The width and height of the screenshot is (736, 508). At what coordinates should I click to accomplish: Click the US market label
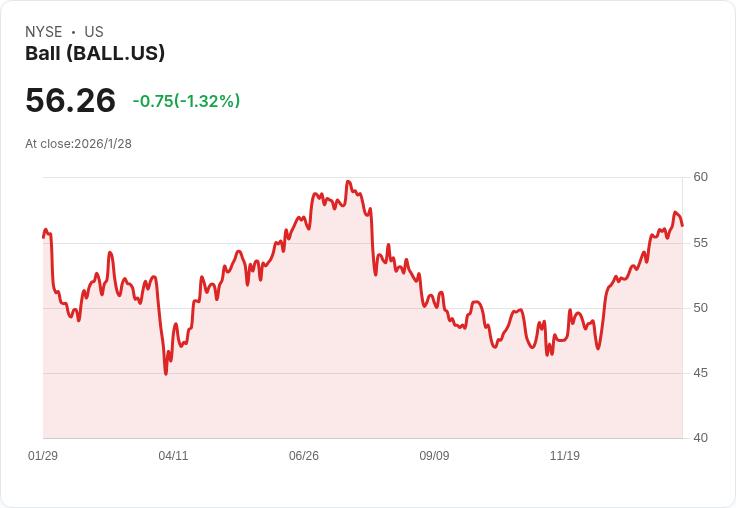pos(94,32)
